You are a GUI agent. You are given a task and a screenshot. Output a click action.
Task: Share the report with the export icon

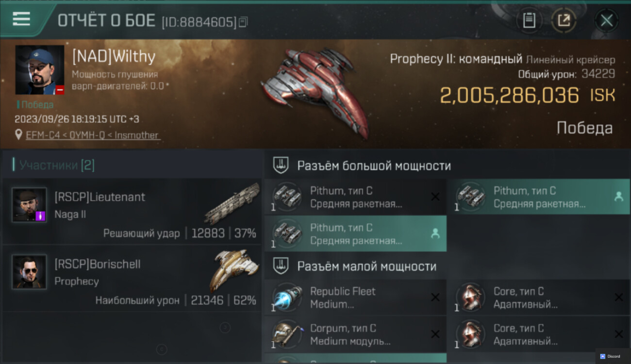(564, 20)
